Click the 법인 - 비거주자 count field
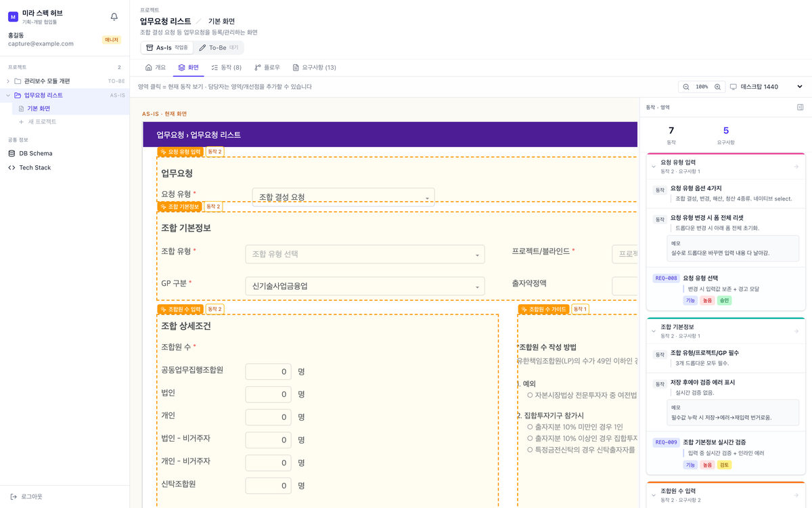812x508 pixels. [x=268, y=440]
